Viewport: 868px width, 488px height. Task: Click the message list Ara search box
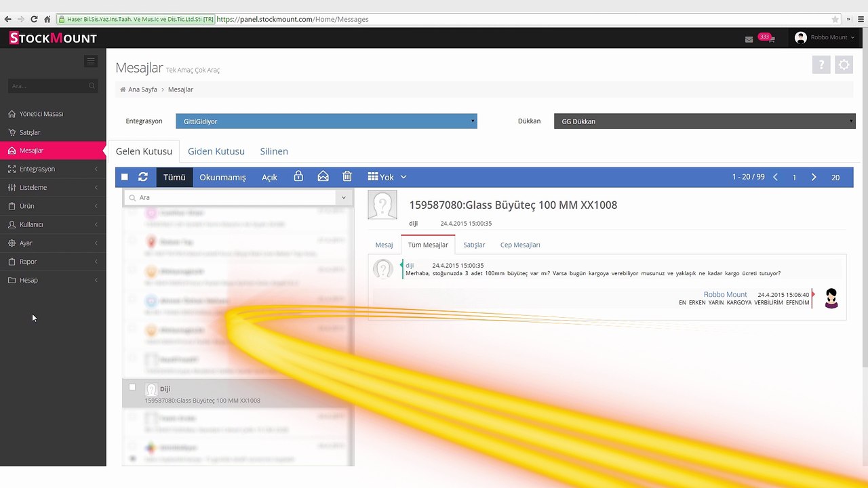tap(231, 197)
